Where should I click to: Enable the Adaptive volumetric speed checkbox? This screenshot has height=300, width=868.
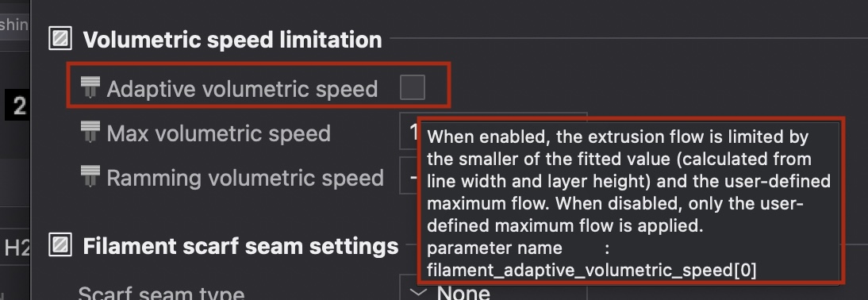(x=413, y=87)
